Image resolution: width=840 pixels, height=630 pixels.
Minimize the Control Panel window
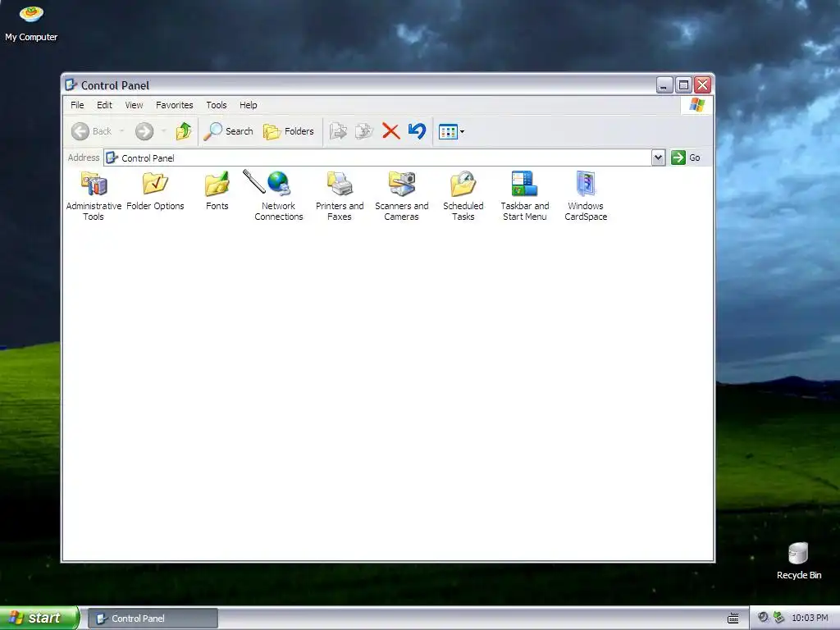pyautogui.click(x=664, y=84)
